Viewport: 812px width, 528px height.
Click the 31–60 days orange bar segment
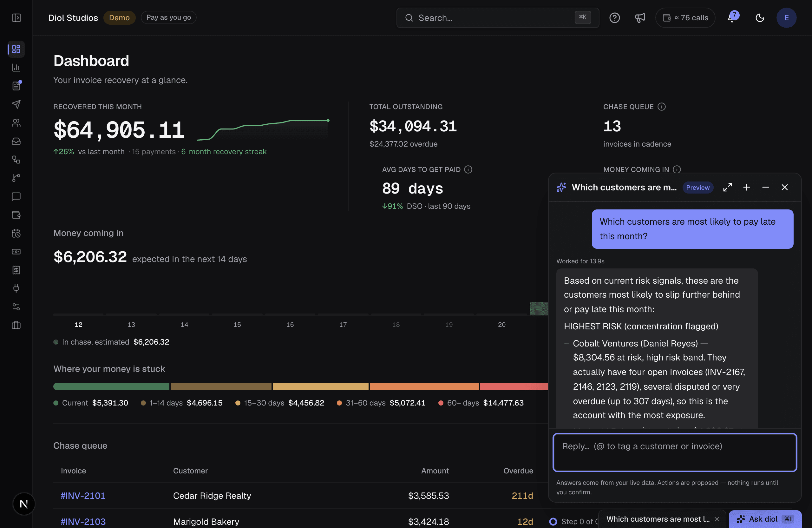424,386
